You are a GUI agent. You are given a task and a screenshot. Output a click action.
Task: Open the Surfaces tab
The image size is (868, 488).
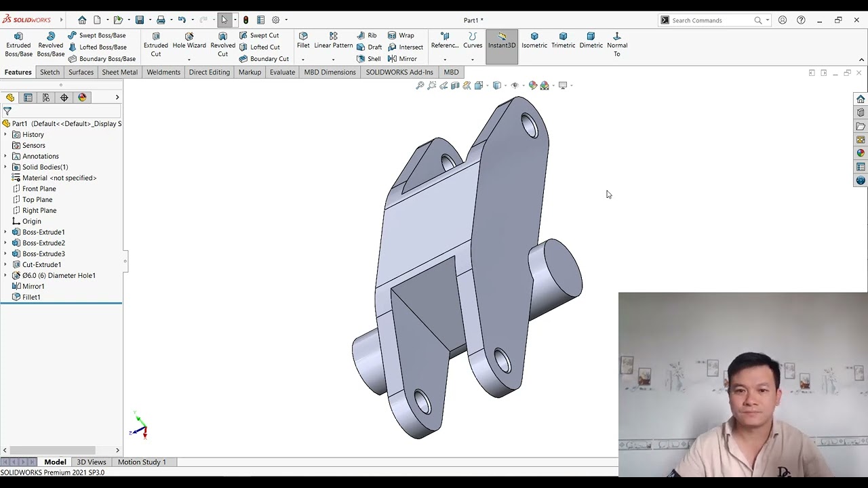(81, 72)
